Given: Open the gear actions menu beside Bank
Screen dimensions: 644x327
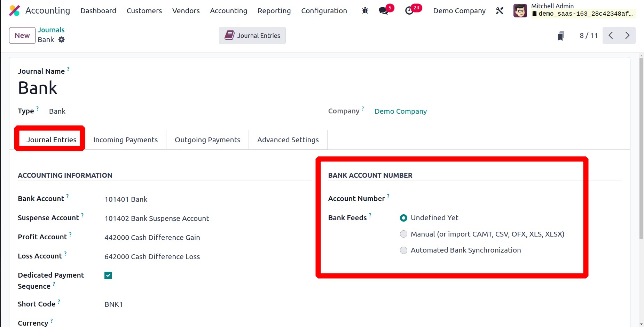Looking at the screenshot, I should coord(62,40).
